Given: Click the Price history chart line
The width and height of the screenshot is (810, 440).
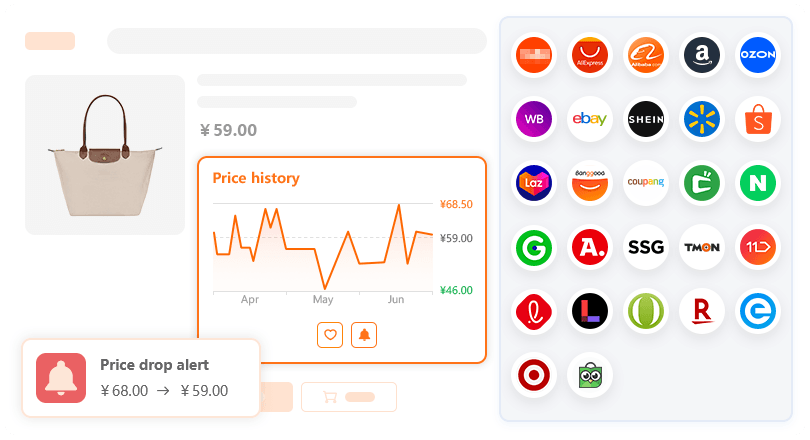Looking at the screenshot, I should click(322, 248).
